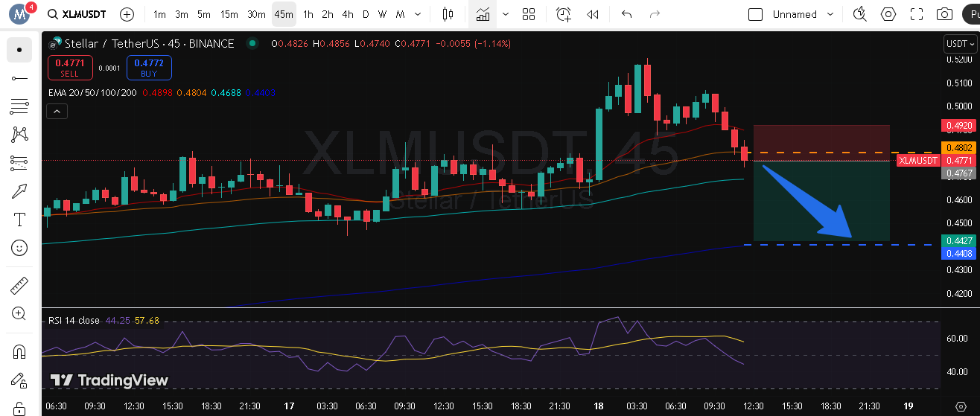
Task: Open the Indicators panel
Action: [x=483, y=14]
